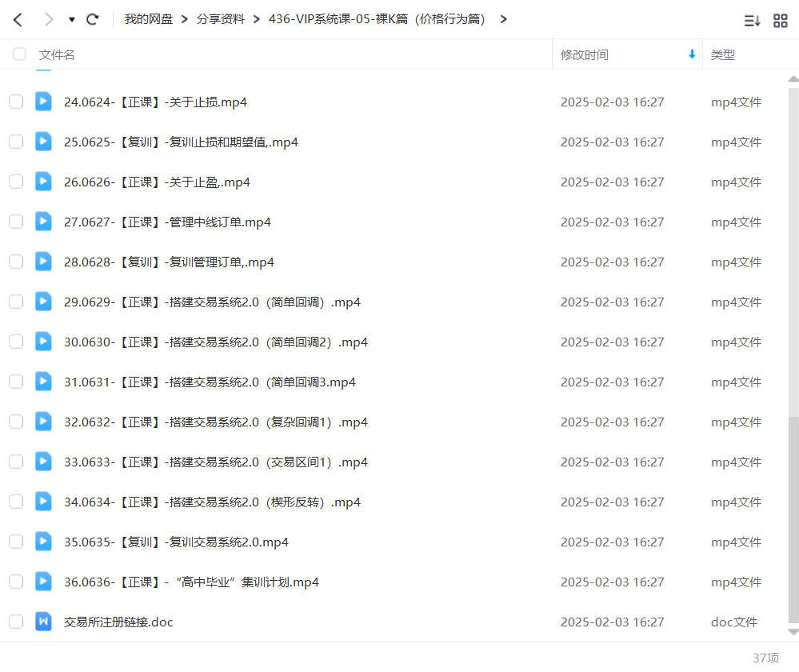Screen dimensions: 799x672
Task: Select the 35.0635 复训交易系统2.0 checkbox
Action: [x=16, y=541]
